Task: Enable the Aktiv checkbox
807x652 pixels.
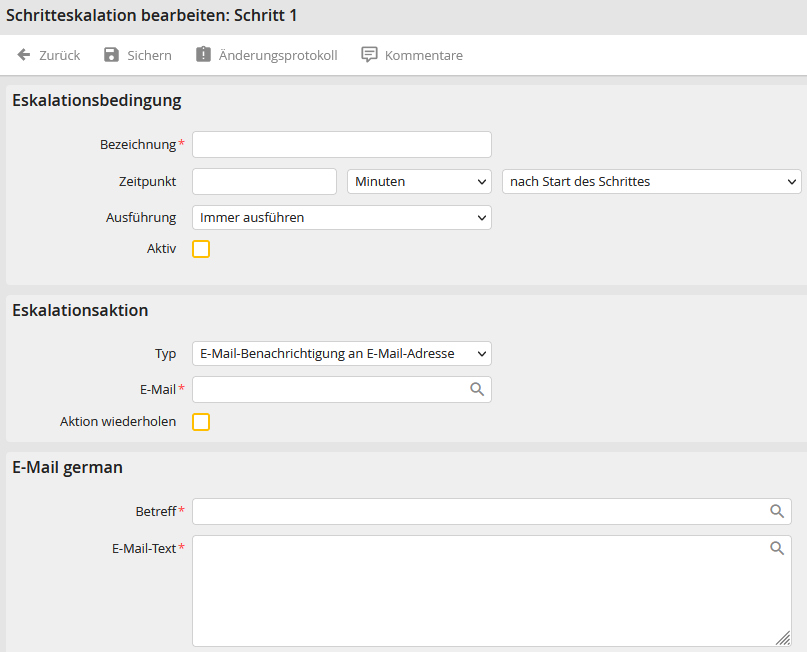Action: tap(201, 249)
